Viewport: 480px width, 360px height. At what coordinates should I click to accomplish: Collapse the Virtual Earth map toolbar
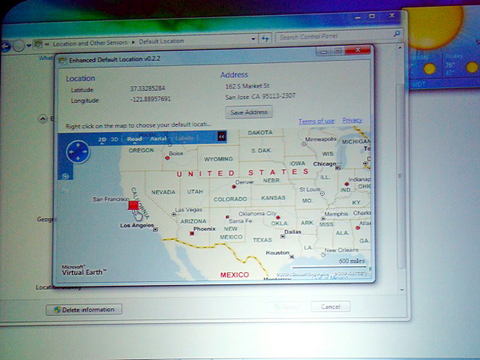pos(222,136)
